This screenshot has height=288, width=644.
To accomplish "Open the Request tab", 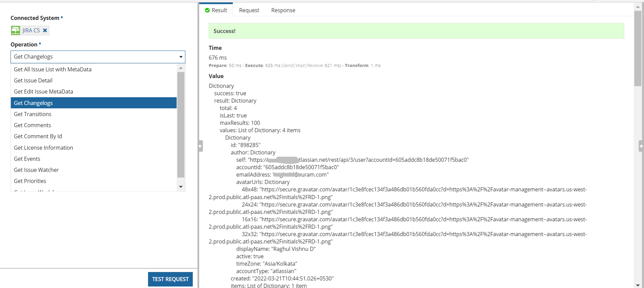I will (x=249, y=10).
